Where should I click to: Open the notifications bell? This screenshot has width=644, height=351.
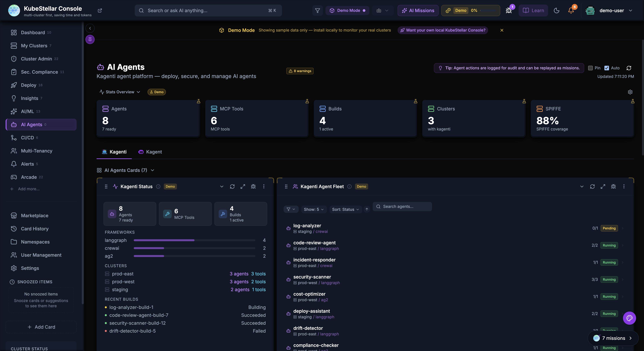[571, 11]
